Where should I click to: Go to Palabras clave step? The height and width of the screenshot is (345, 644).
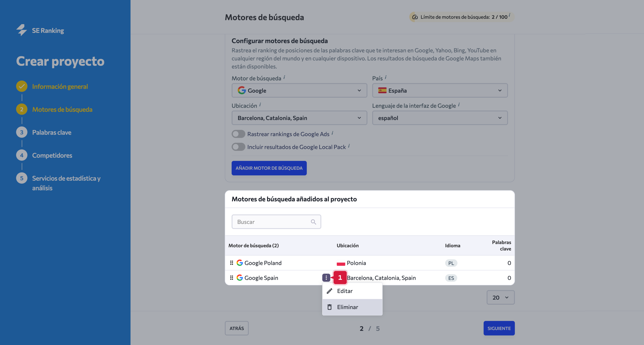tap(52, 132)
